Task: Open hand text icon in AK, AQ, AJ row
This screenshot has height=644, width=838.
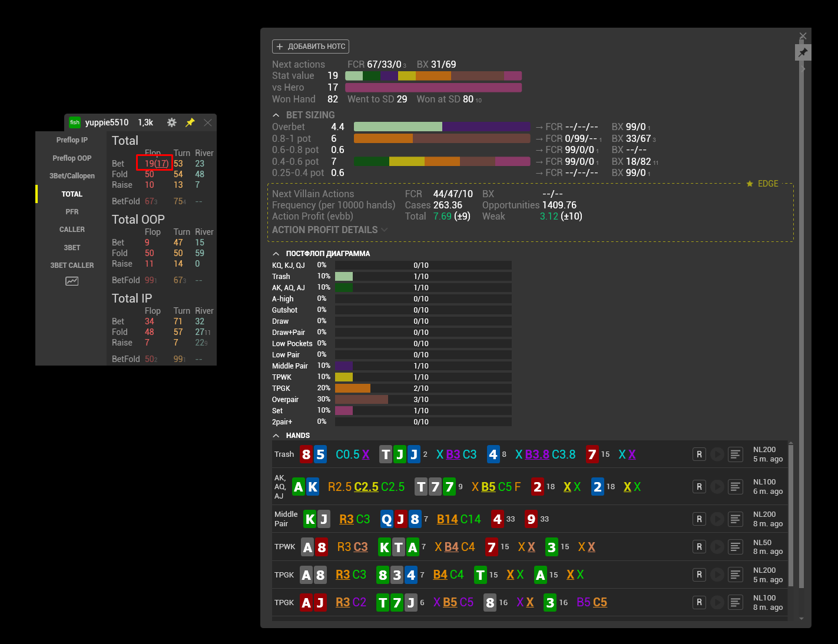Action: [735, 487]
